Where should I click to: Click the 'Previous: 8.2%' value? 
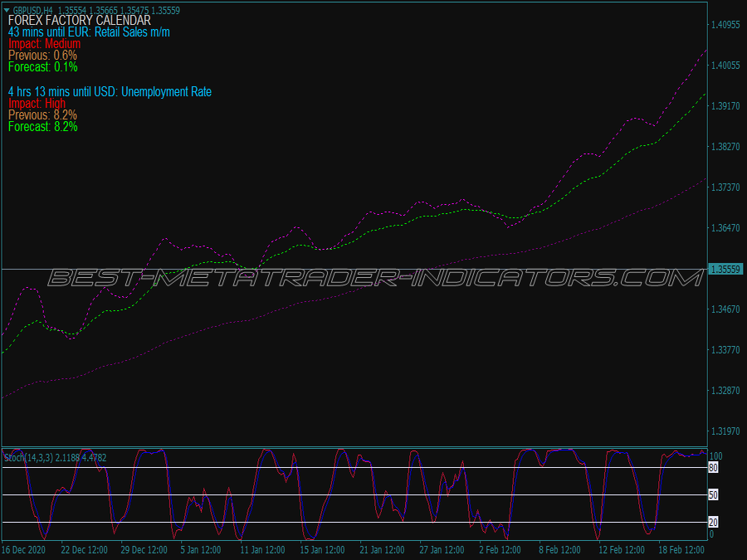click(43, 115)
